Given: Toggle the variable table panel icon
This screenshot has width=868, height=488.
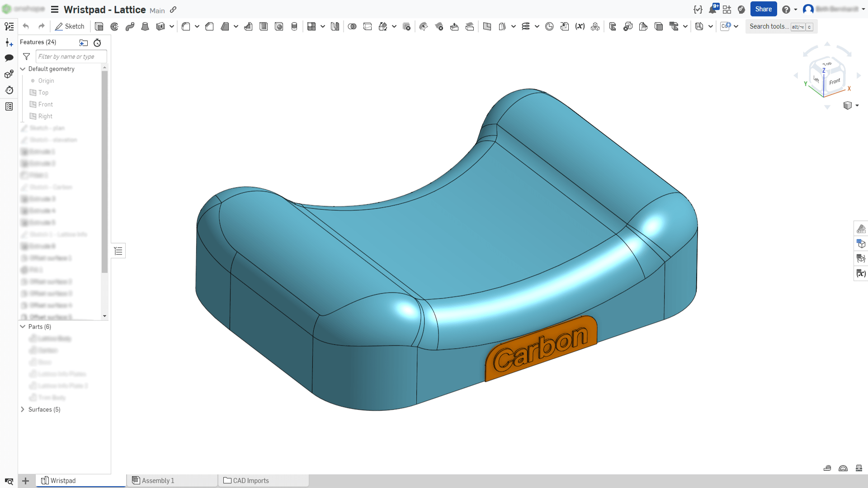Looking at the screenshot, I should pos(861,273).
